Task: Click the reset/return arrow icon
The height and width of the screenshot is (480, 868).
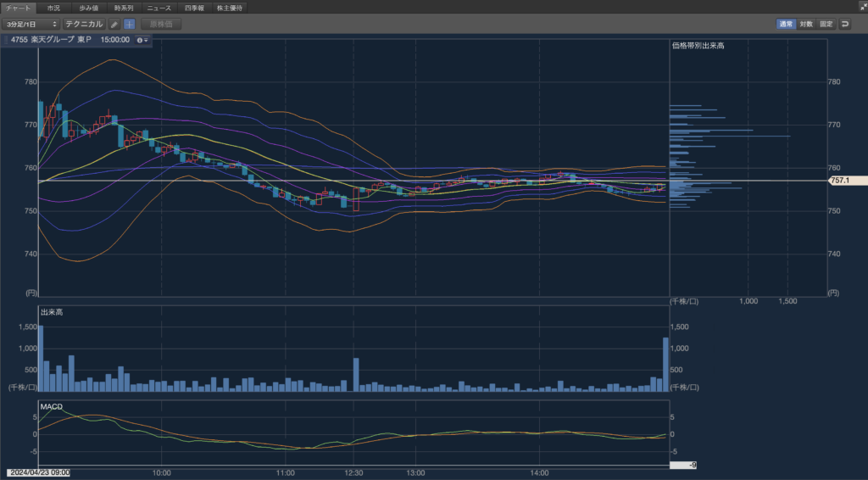Action: tap(845, 25)
